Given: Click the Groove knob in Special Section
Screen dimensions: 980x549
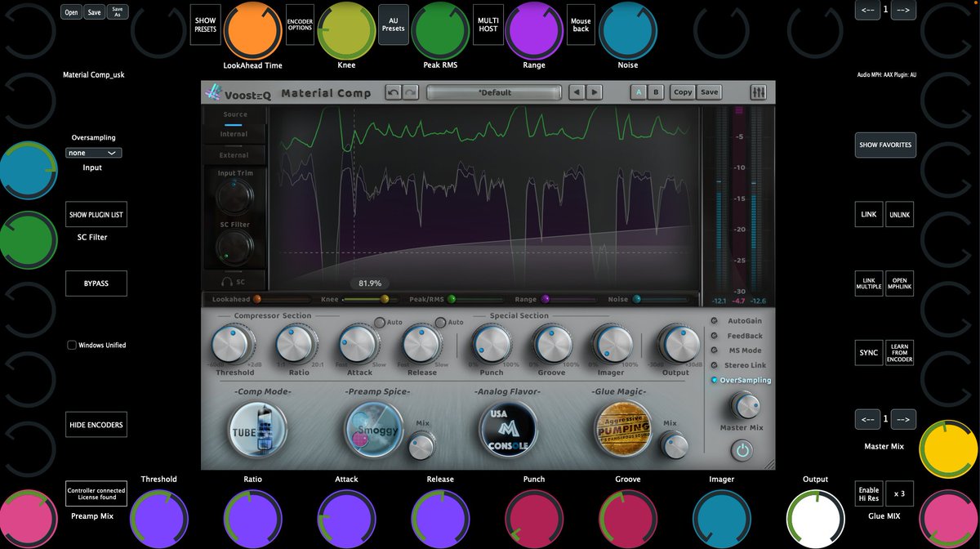Looking at the screenshot, I should (x=551, y=344).
